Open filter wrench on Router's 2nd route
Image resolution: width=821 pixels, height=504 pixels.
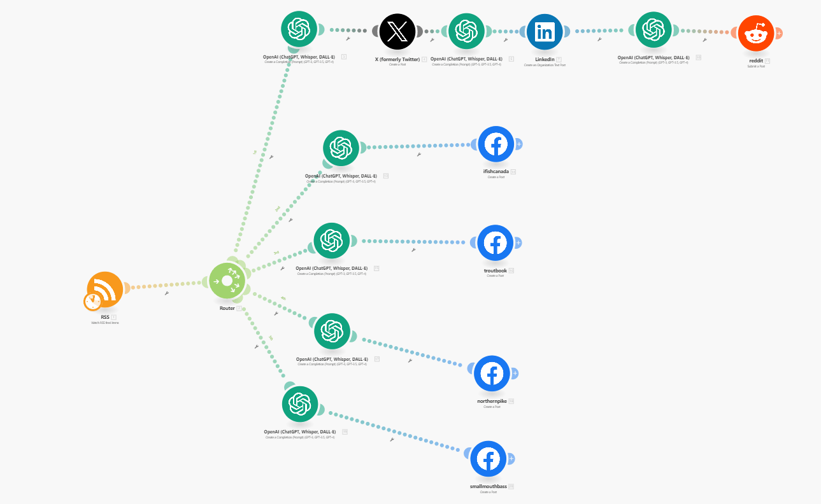tap(290, 220)
